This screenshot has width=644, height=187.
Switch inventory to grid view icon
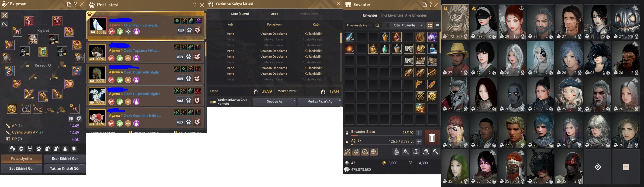[x=430, y=25]
